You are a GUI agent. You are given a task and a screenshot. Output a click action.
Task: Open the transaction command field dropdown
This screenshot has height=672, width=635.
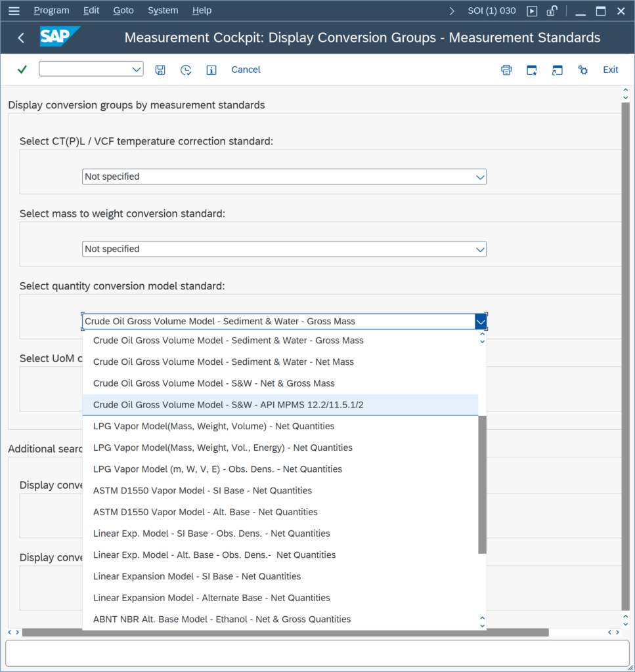click(x=137, y=70)
